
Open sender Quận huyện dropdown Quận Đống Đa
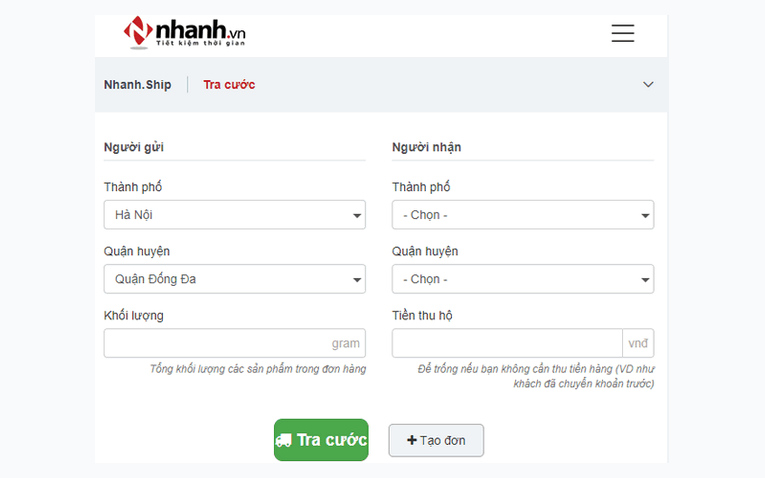(235, 279)
